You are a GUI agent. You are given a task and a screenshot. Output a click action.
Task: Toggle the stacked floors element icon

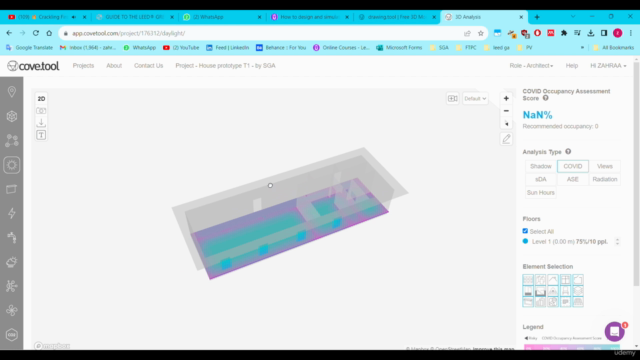(x=578, y=291)
